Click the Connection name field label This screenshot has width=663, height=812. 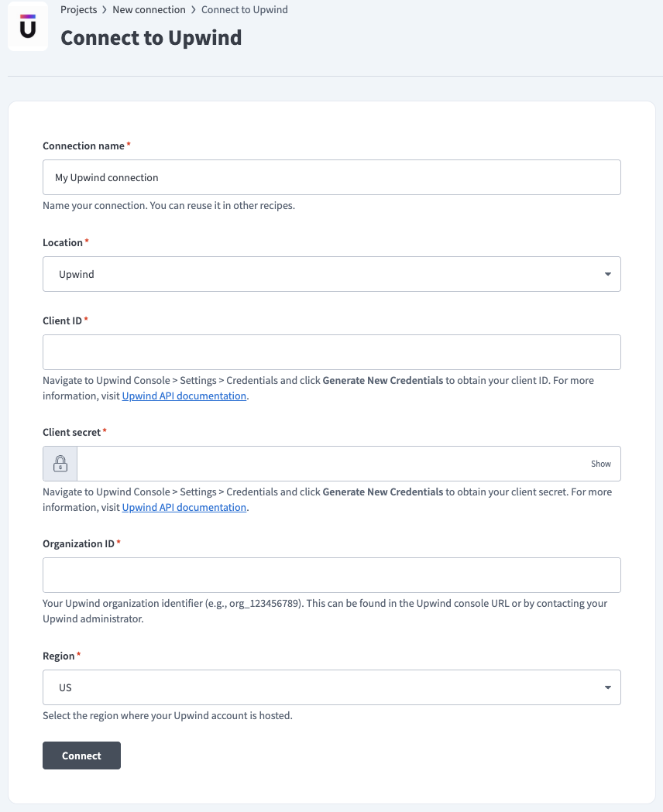[84, 146]
